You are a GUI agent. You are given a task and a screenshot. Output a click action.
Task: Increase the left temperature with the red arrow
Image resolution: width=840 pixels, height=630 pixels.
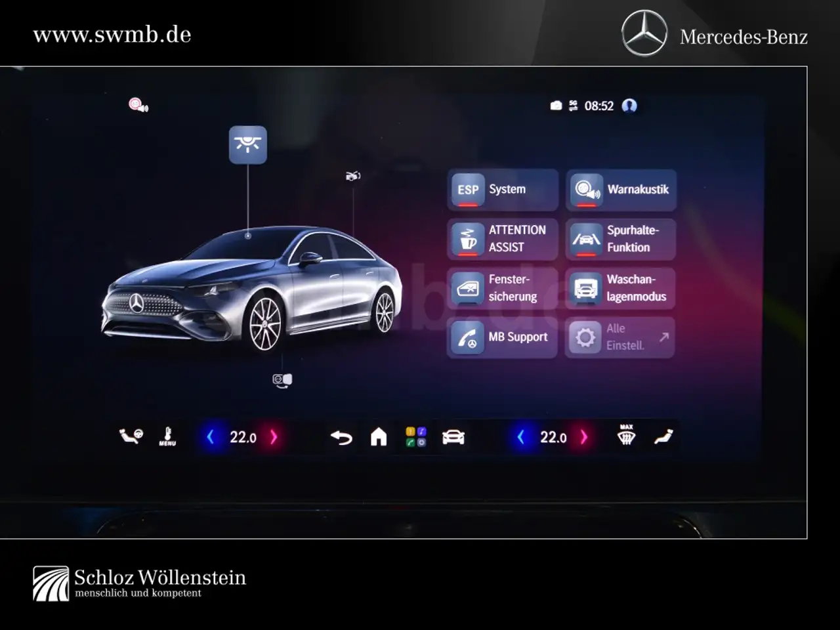click(x=274, y=437)
